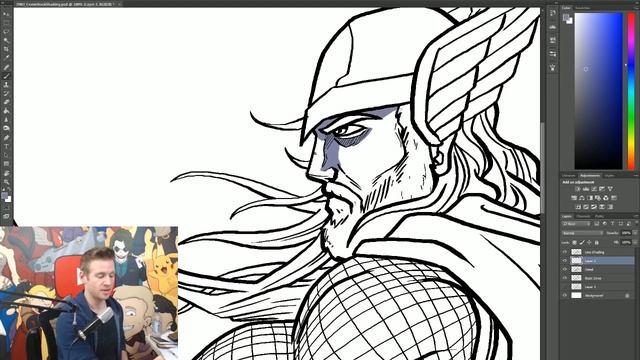Switch to the Libraries tab
640x360 pixels.
point(568,176)
